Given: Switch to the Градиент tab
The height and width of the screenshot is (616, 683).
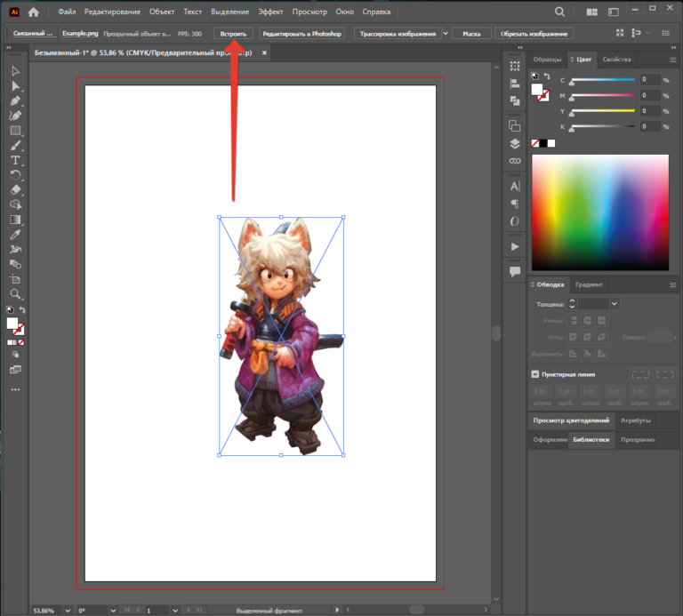Looking at the screenshot, I should 589,284.
